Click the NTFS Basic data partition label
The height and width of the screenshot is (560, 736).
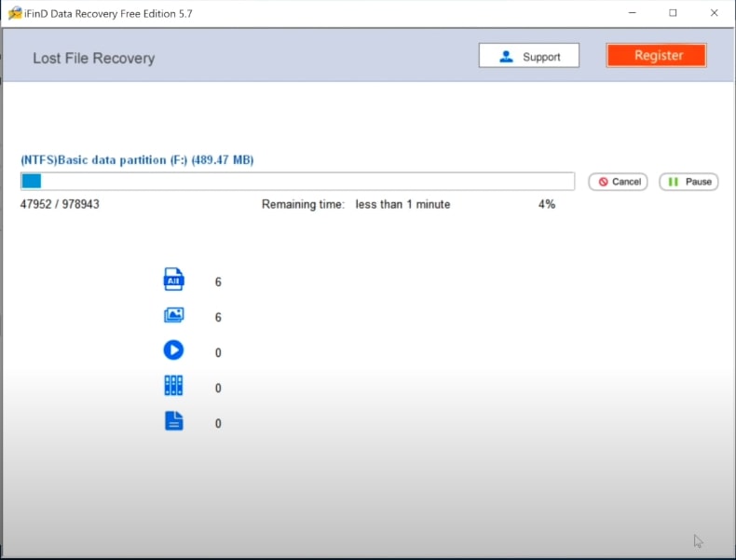tap(137, 160)
